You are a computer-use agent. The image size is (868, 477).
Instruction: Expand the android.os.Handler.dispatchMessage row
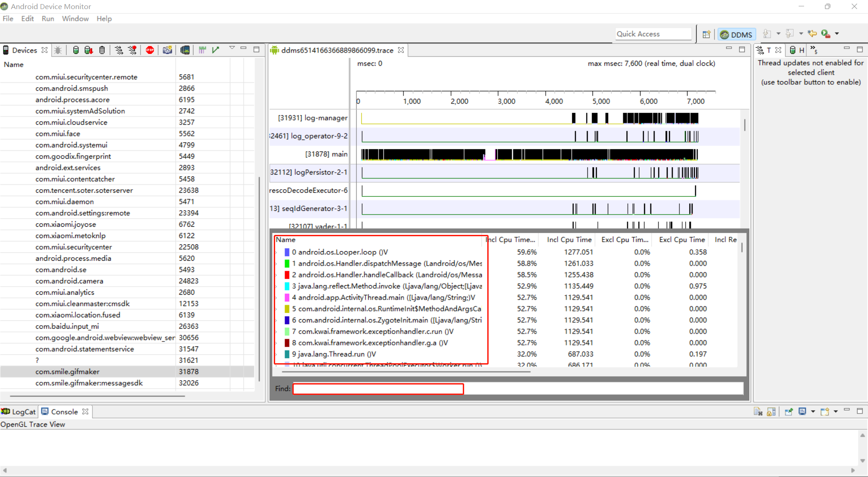[x=276, y=263]
